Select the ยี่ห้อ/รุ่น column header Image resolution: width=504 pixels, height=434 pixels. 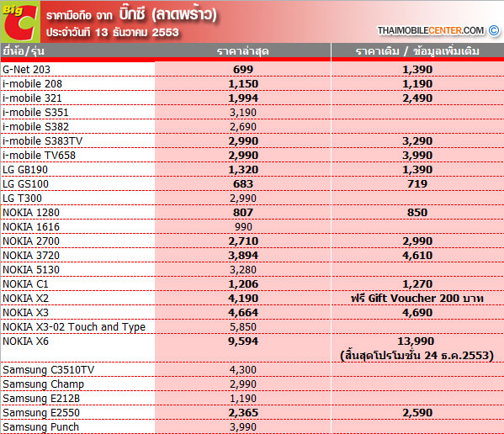tap(24, 51)
